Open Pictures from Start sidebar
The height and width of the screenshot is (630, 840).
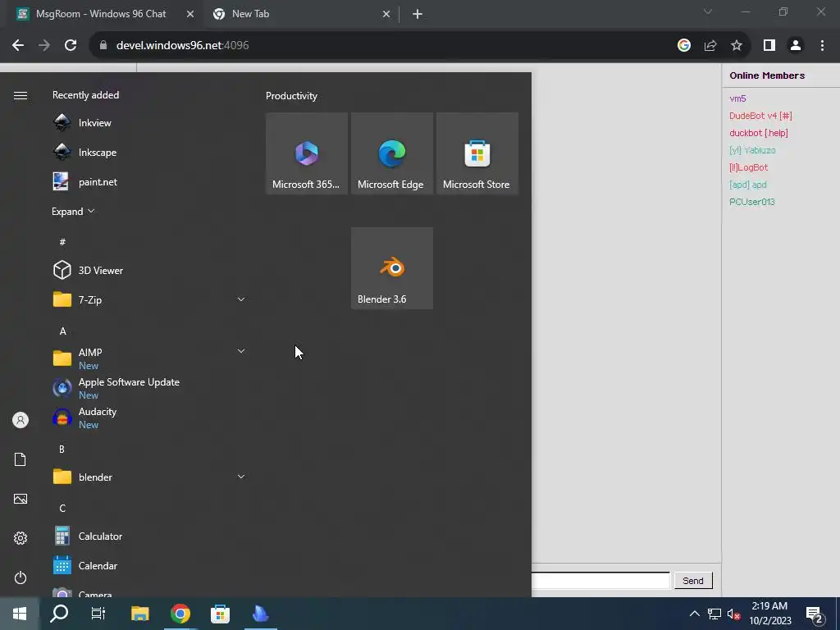click(x=21, y=499)
